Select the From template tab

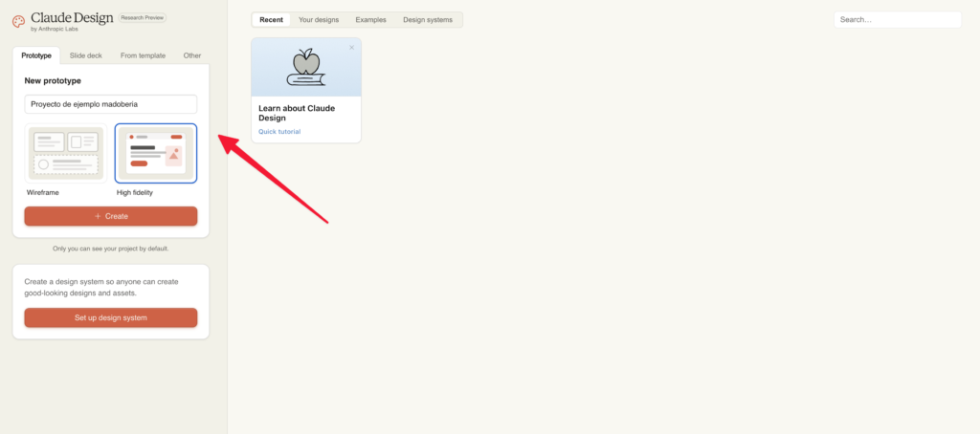tap(143, 55)
